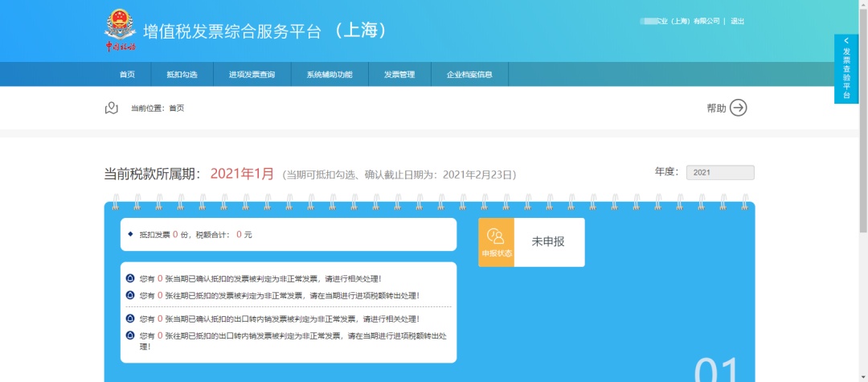Viewport: 868px width, 382px height.
Task: Go to 企业档案信息 menu item
Action: click(x=469, y=75)
